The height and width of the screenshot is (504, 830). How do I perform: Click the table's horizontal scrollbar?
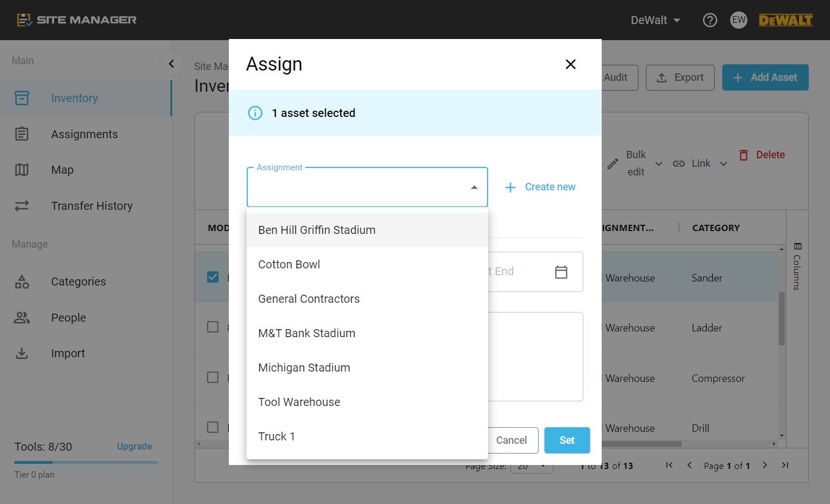point(641,444)
